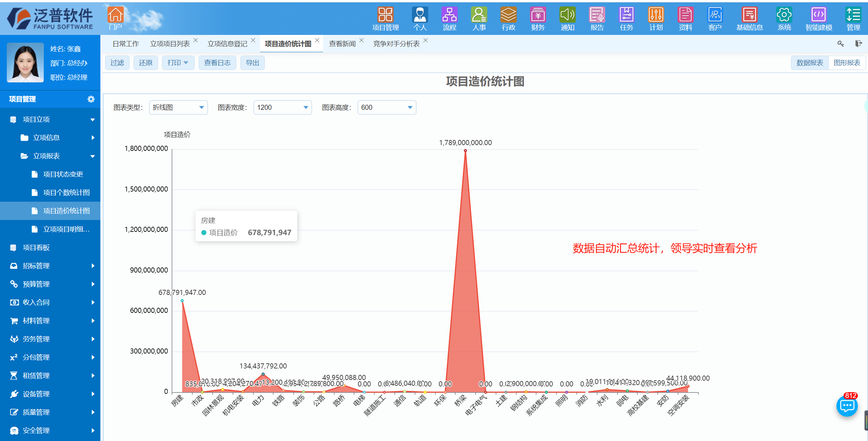This screenshot has height=441, width=868.
Task: Click the 还原 restore button
Action: 145,63
